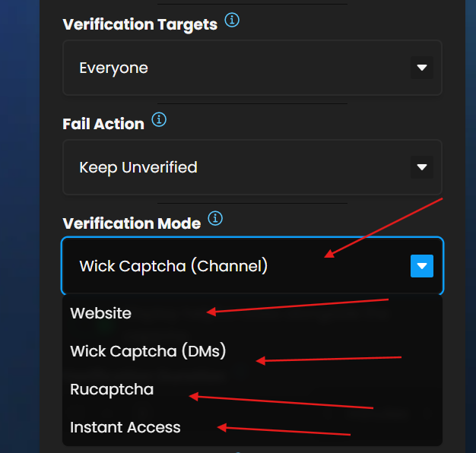The height and width of the screenshot is (453, 476).
Task: Click the info icon beside Verification Targets
Action: (232, 21)
